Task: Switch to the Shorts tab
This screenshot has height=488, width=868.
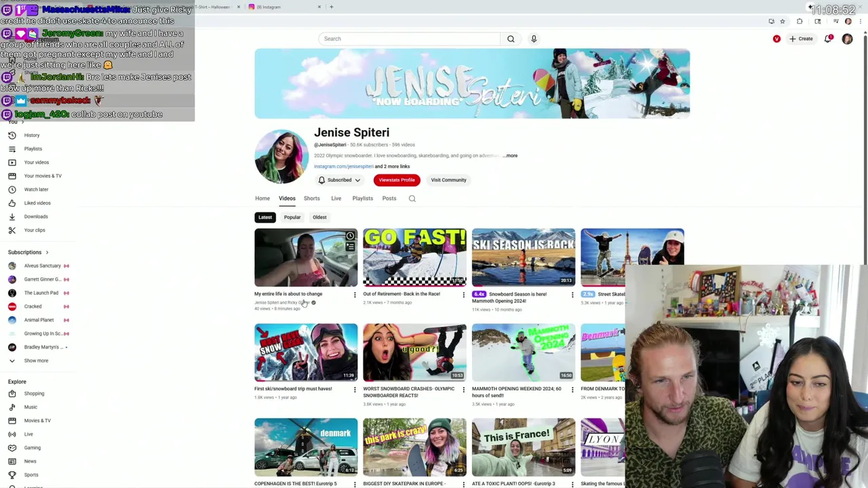Action: point(311,199)
